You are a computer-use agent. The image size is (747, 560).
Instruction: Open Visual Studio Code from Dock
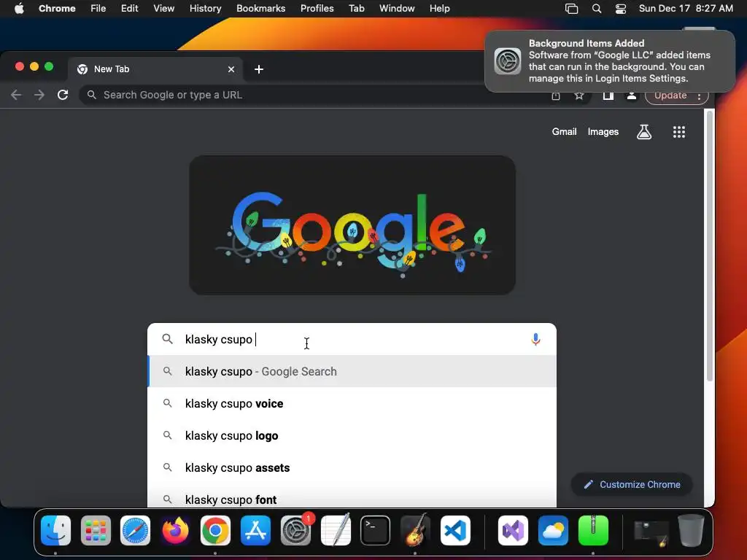pyautogui.click(x=455, y=531)
